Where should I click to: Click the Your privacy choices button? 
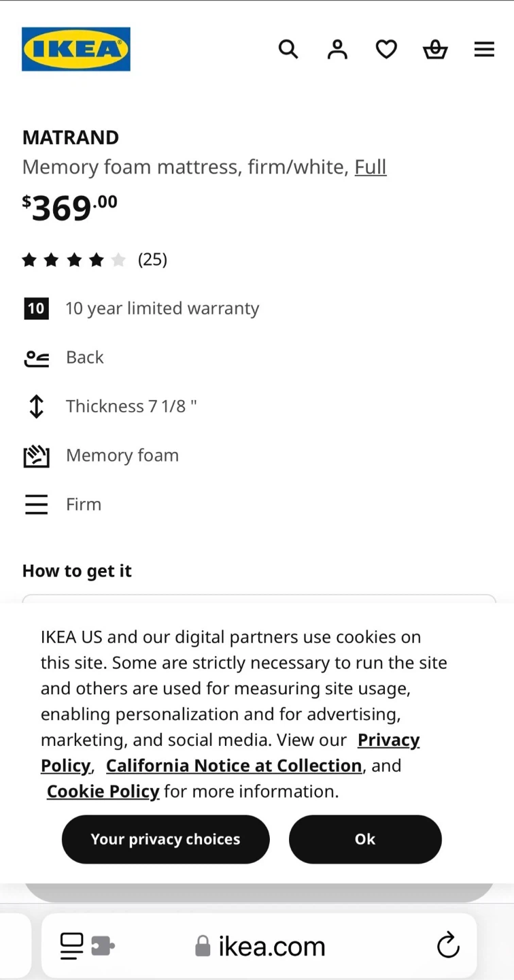click(x=165, y=839)
